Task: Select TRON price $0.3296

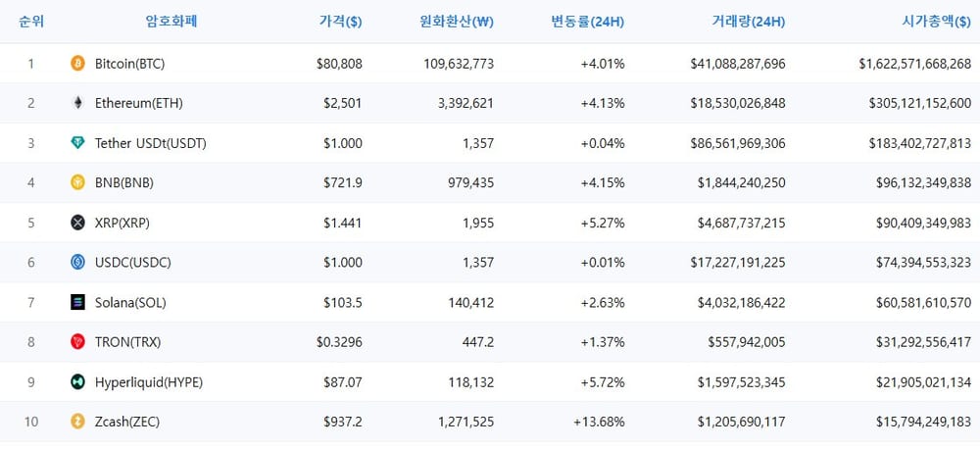Action: (339, 342)
